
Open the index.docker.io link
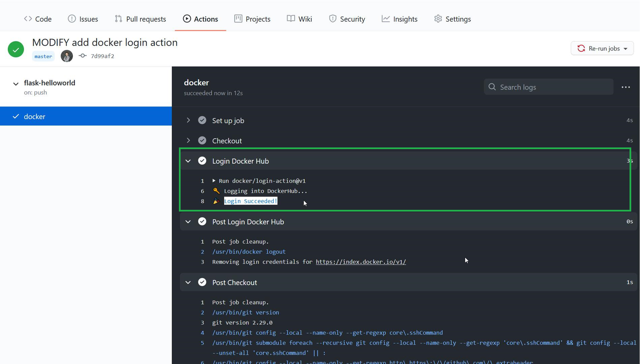(361, 262)
